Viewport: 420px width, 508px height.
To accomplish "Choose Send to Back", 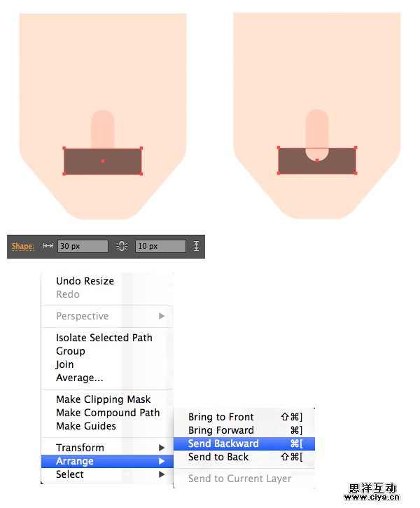I will pyautogui.click(x=218, y=457).
